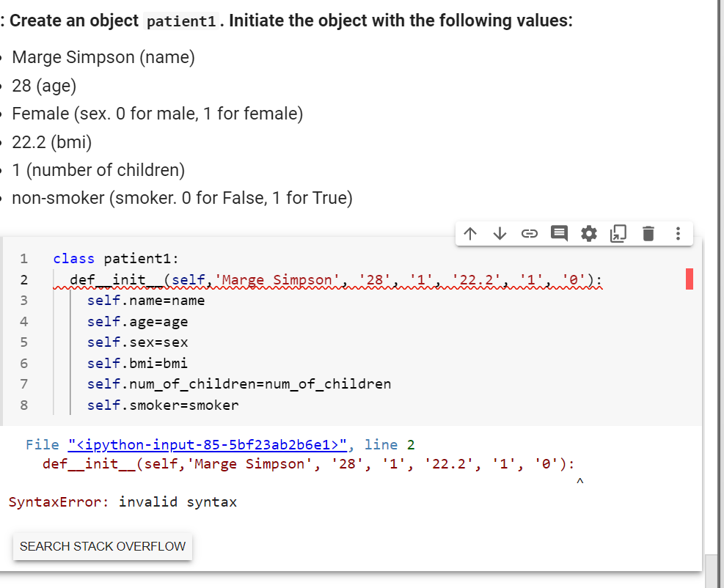Delete the code cell
This screenshot has width=724, height=588.
click(648, 233)
